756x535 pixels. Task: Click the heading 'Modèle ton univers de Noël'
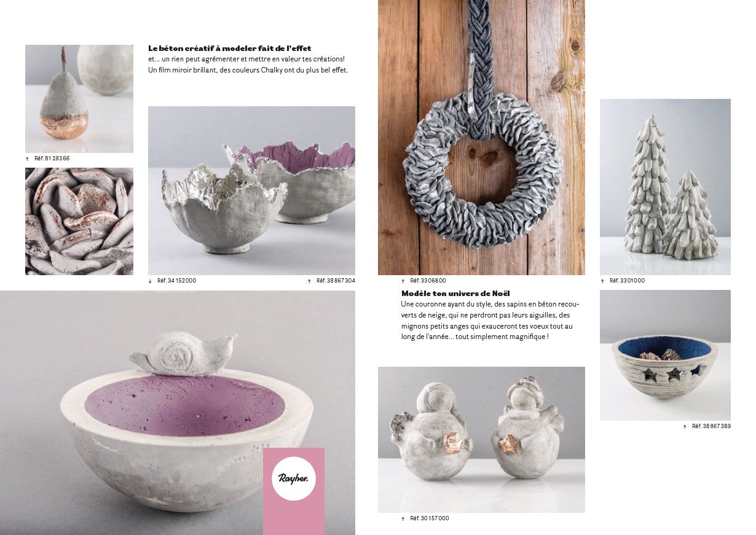(455, 294)
